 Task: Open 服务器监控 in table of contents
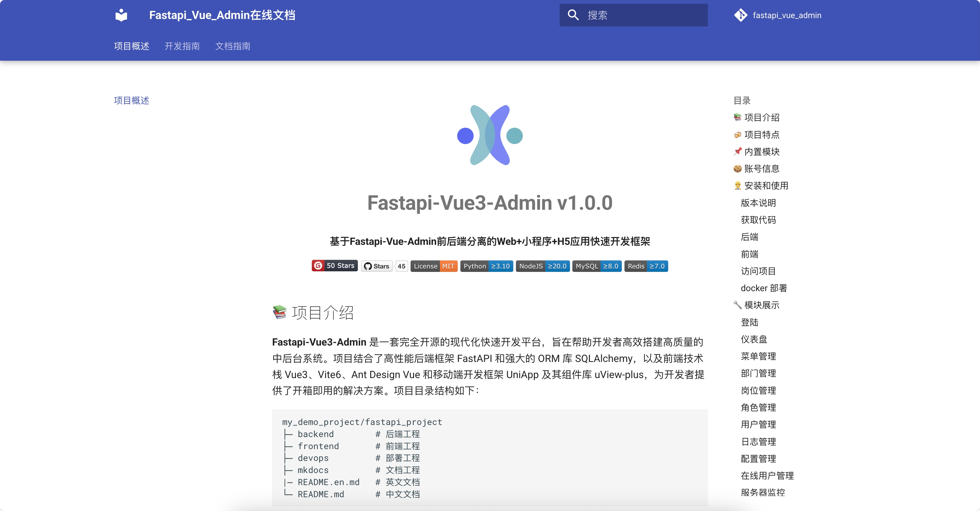pos(763,492)
